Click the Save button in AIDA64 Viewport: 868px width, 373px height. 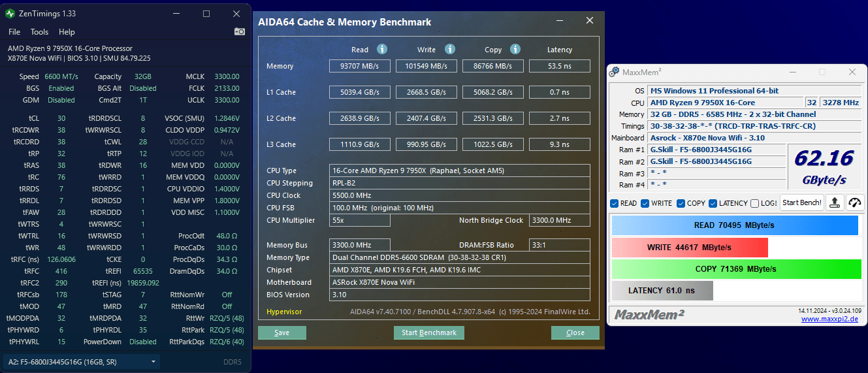[282, 332]
